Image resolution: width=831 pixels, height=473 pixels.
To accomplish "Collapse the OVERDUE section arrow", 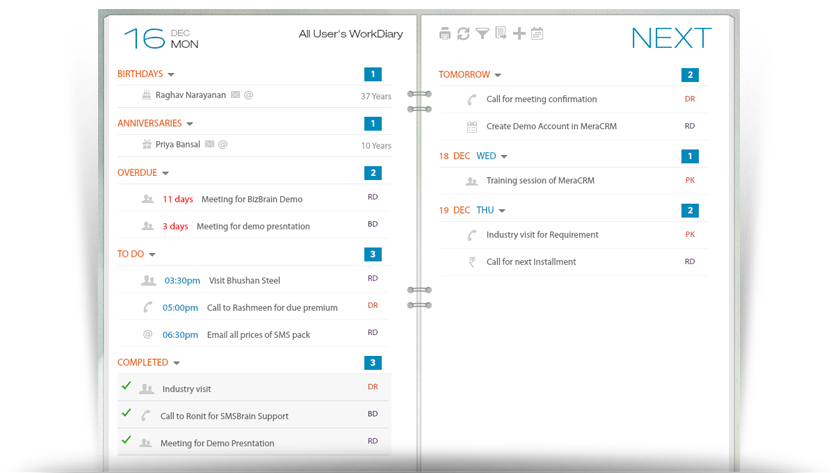I will coord(165,173).
